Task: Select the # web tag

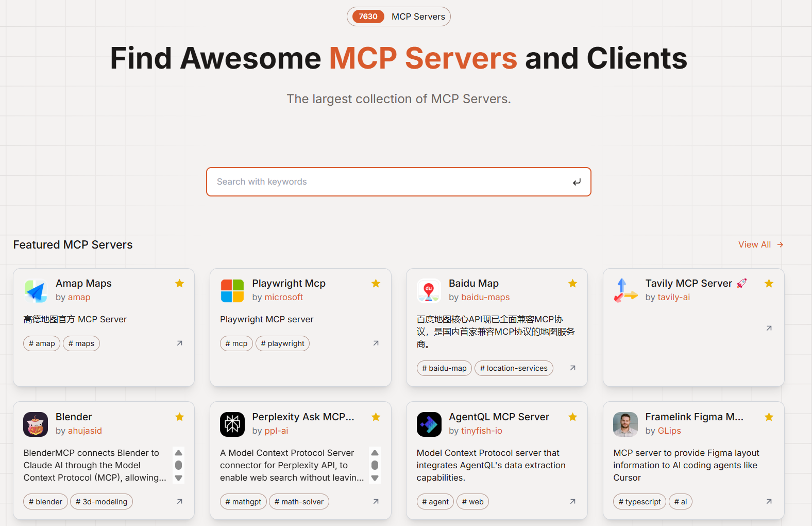Action: click(473, 502)
